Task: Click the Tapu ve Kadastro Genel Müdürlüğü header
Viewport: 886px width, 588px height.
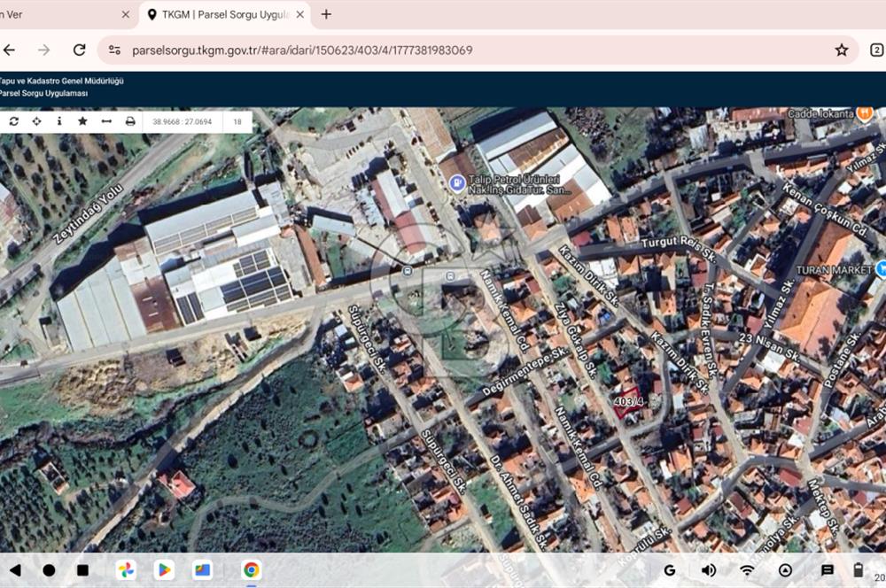Action: pos(61,81)
